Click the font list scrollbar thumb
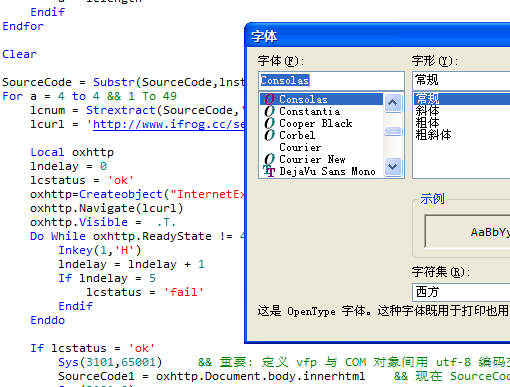 [393, 131]
